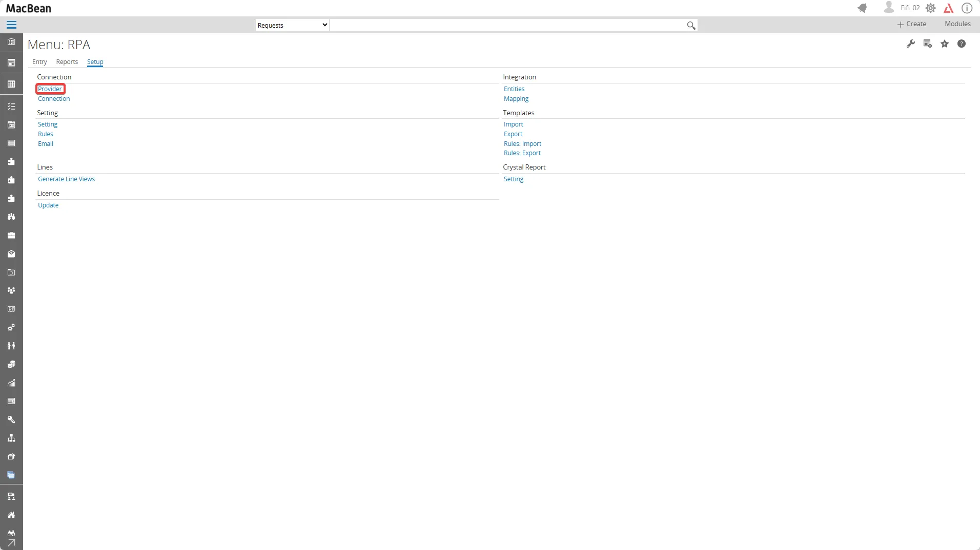This screenshot has height=550, width=980.
Task: Switch to the Reports tab
Action: 67,61
